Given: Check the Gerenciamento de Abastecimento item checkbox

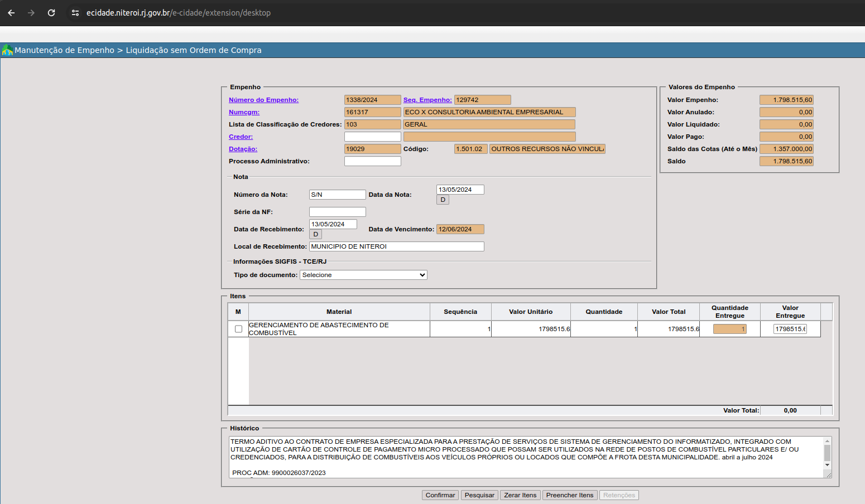Looking at the screenshot, I should click(x=238, y=329).
